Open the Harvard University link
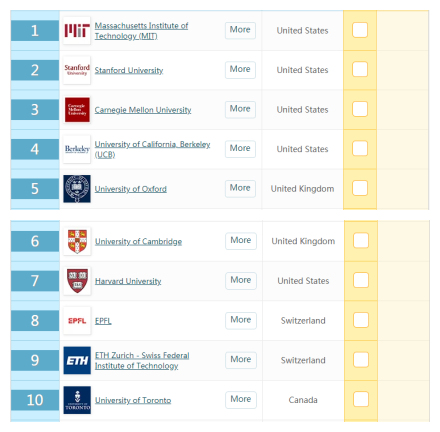 click(x=128, y=281)
